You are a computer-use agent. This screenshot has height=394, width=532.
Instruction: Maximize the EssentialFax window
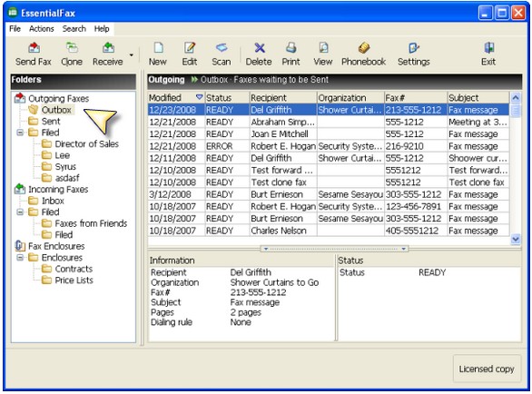[502, 13]
